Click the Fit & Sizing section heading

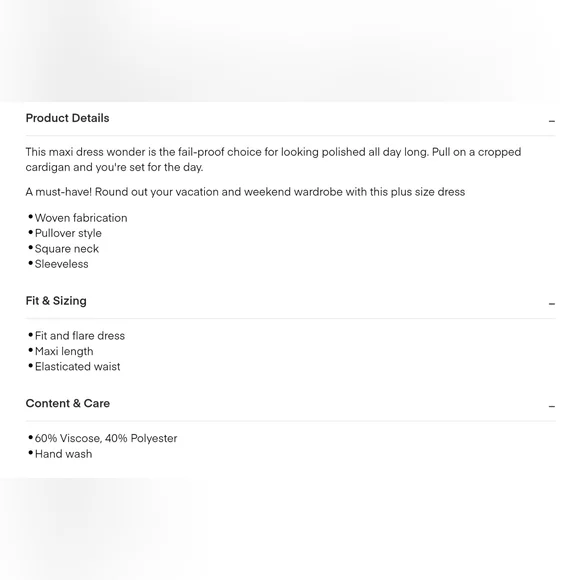tap(56, 301)
